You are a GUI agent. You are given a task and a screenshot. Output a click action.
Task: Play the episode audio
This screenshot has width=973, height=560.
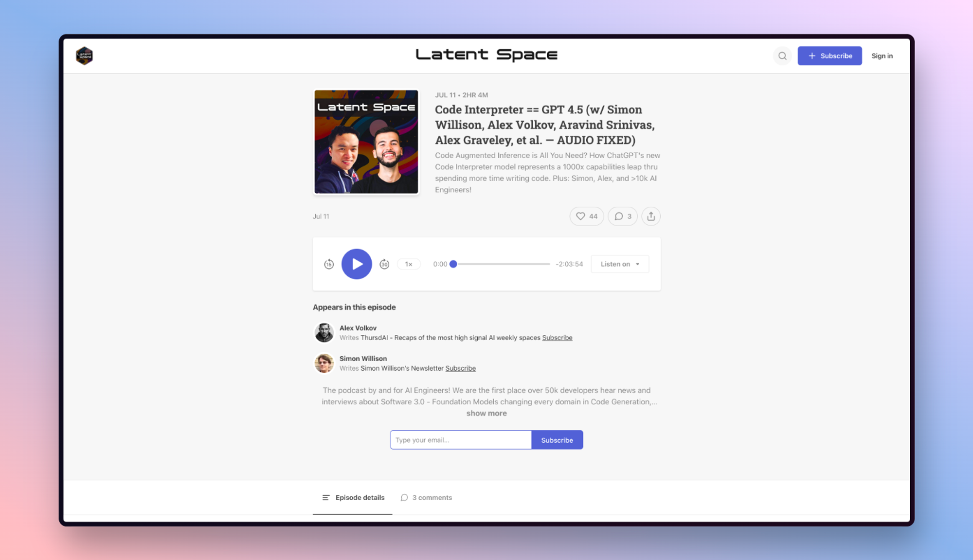(x=357, y=264)
